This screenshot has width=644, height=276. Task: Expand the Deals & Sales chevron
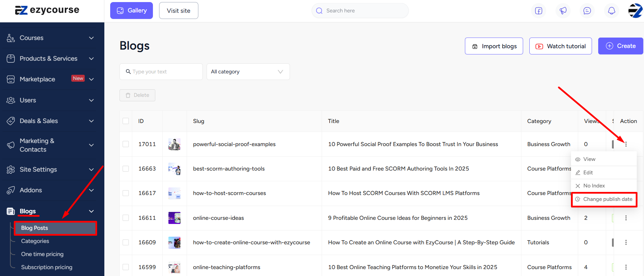coord(91,121)
